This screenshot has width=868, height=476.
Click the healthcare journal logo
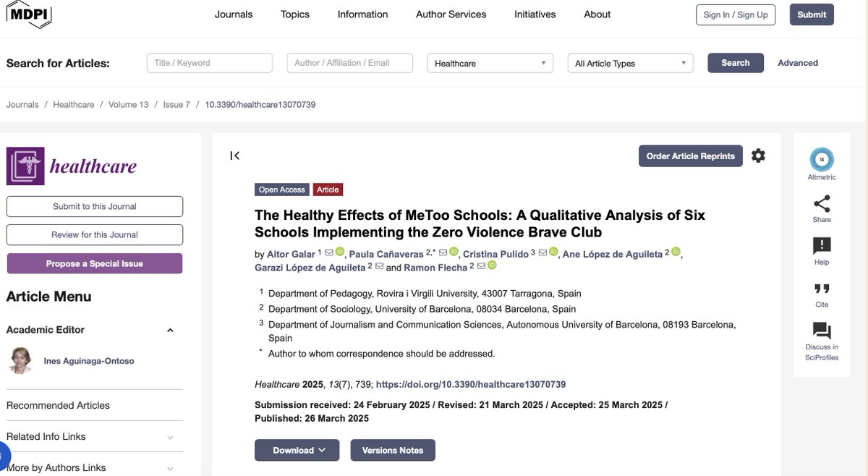(72, 166)
